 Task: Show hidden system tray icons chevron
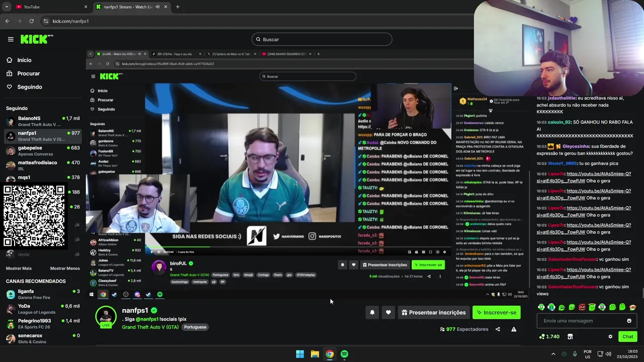[x=553, y=354]
